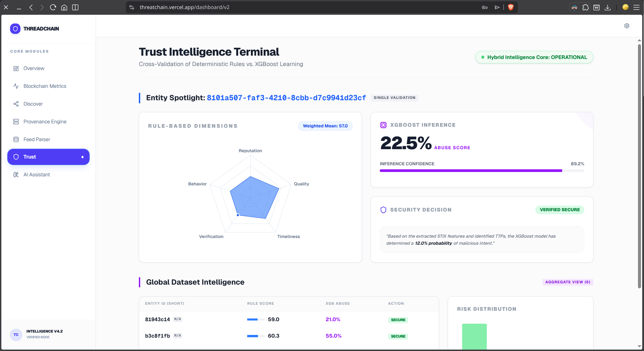Click the 22.5% abuse score value
Image resolution: width=644 pixels, height=351 pixels.
pyautogui.click(x=406, y=143)
